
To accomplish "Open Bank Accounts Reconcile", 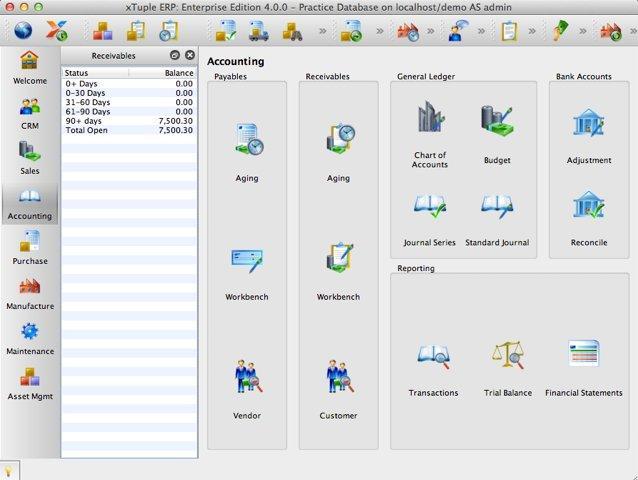I will (x=589, y=219).
